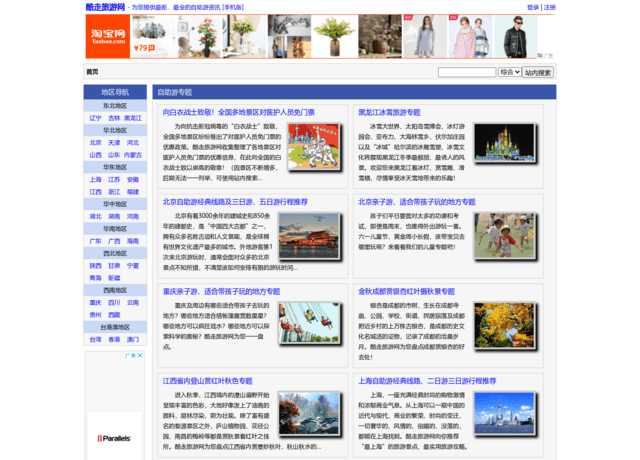Focus the site search input field
The width and height of the screenshot is (640, 460).
(466, 72)
